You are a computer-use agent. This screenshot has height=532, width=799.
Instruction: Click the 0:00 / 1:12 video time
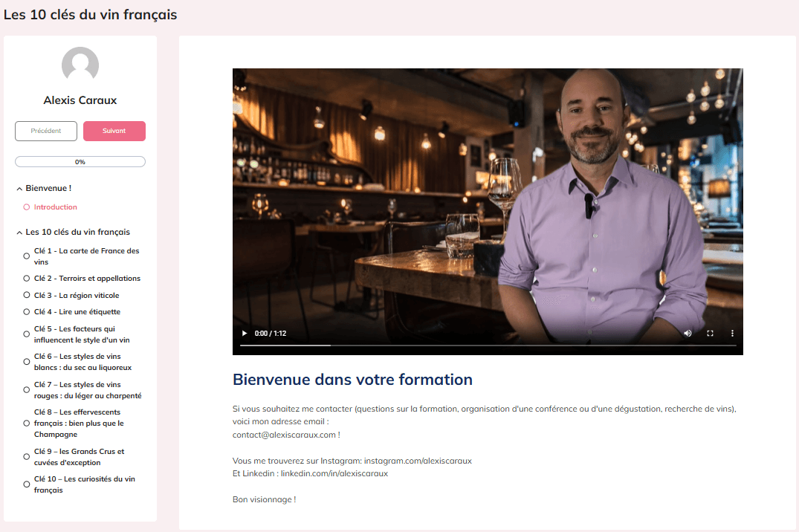point(271,334)
